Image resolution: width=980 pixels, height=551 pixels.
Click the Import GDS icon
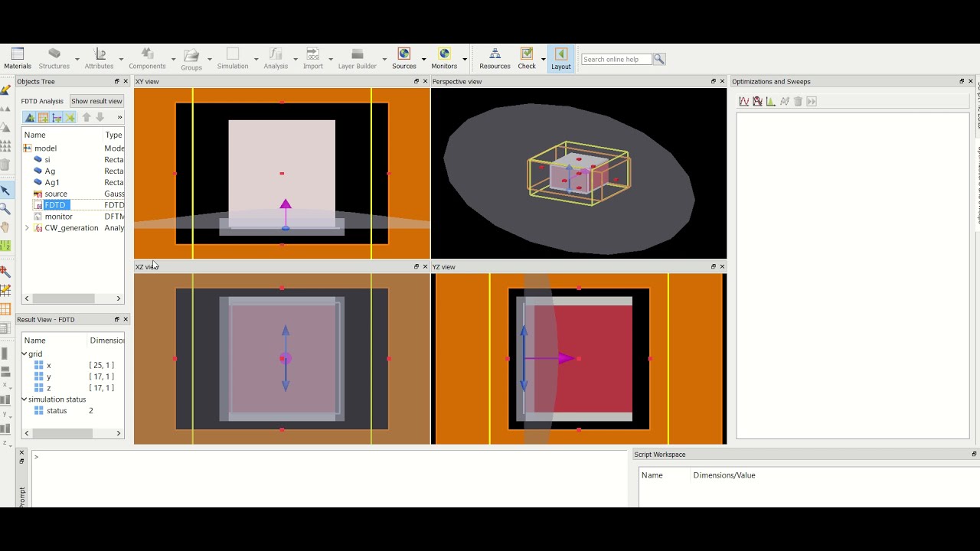(312, 54)
